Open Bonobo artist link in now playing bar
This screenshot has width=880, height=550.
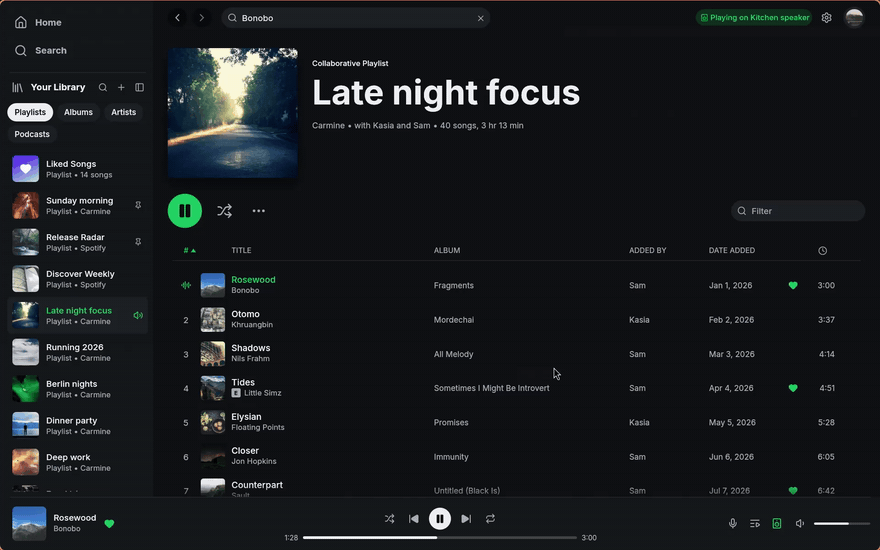click(67, 529)
